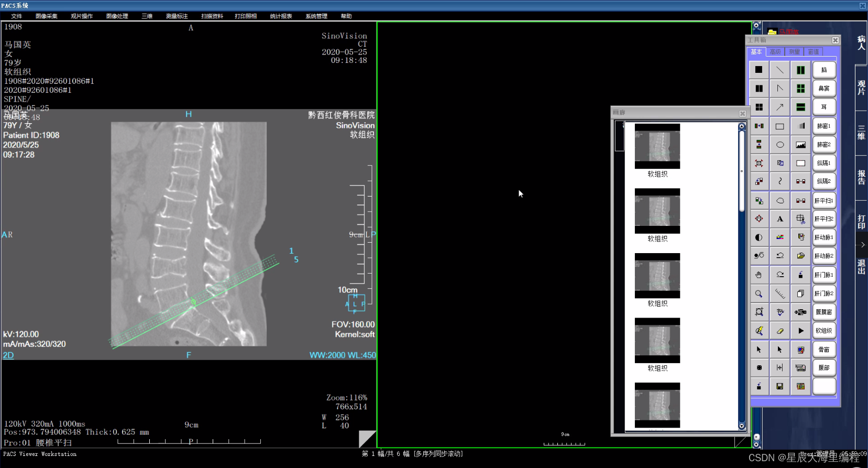868x468 pixels.
Task: Open the 病人 sidebar section
Action: coord(861,43)
